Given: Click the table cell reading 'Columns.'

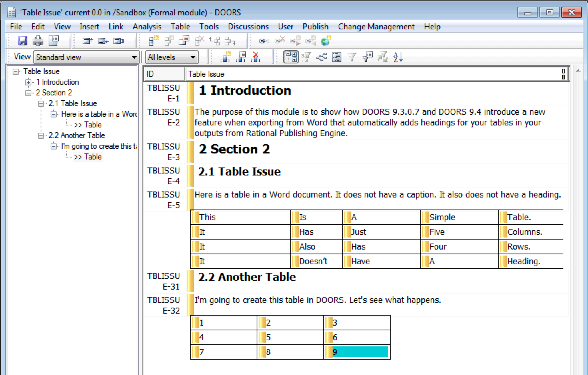Looking at the screenshot, I should coord(531,232).
